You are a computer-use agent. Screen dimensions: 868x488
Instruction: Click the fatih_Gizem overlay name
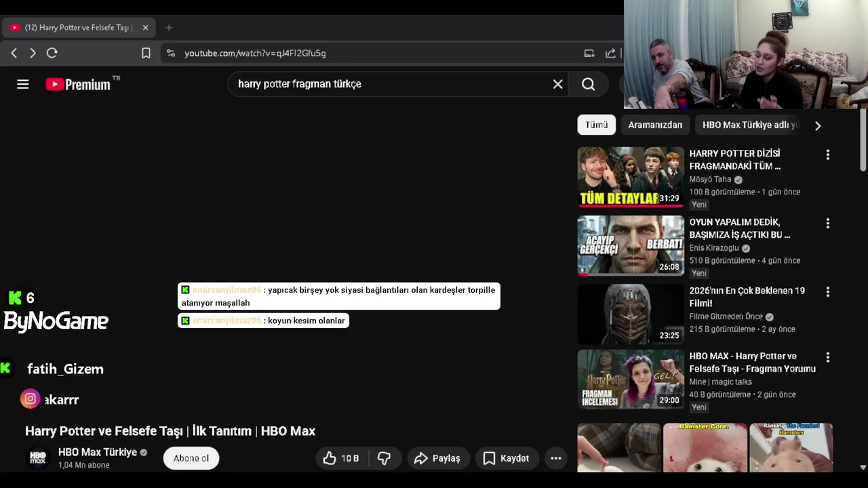click(65, 369)
